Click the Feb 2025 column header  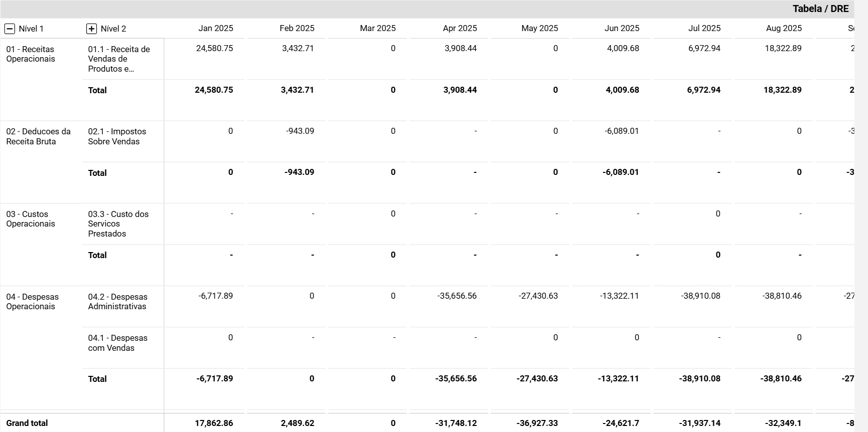pos(297,29)
